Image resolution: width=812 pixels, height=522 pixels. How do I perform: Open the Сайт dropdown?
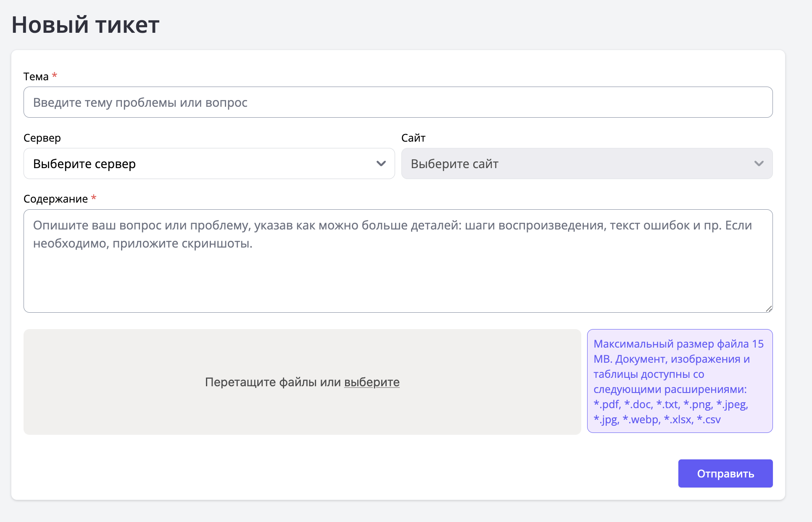(x=587, y=163)
